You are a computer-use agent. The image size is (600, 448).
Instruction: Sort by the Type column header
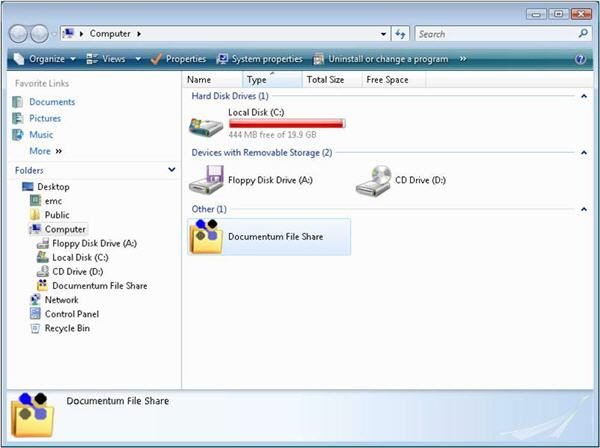point(272,80)
